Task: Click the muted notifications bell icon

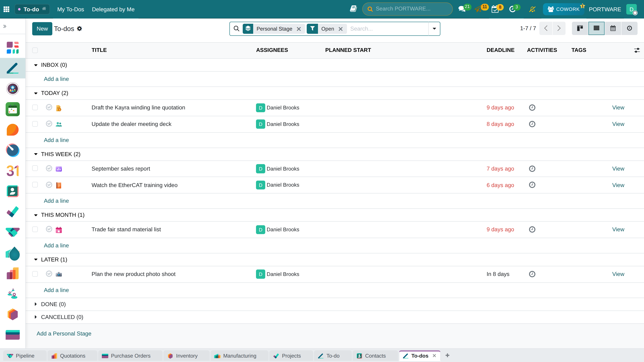Action: coord(532,9)
